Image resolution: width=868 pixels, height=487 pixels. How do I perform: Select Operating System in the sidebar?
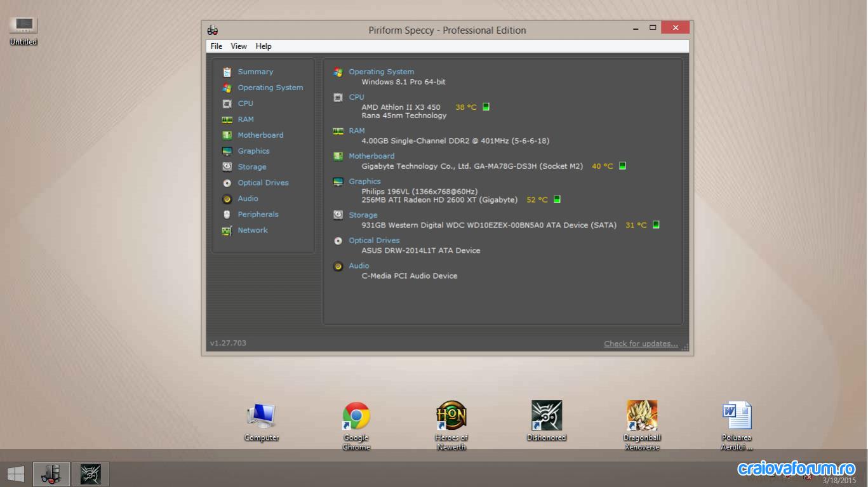270,88
